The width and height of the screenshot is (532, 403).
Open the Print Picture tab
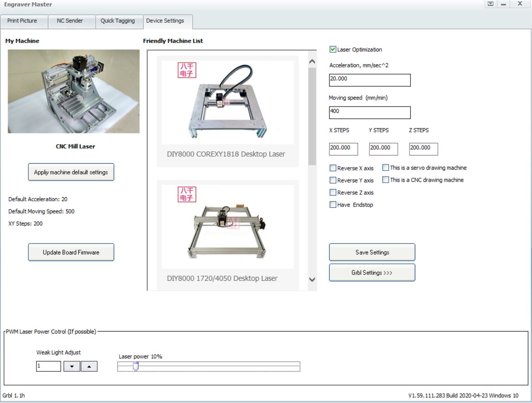click(24, 22)
